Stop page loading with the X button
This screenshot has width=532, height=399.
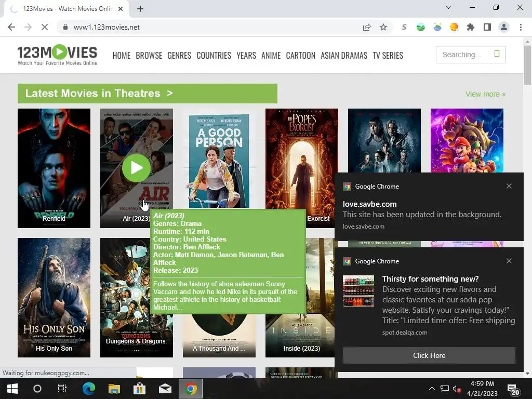tap(45, 27)
